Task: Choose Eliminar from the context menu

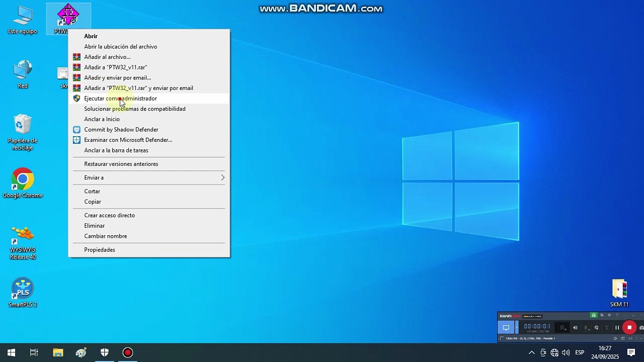Action: pos(149,226)
